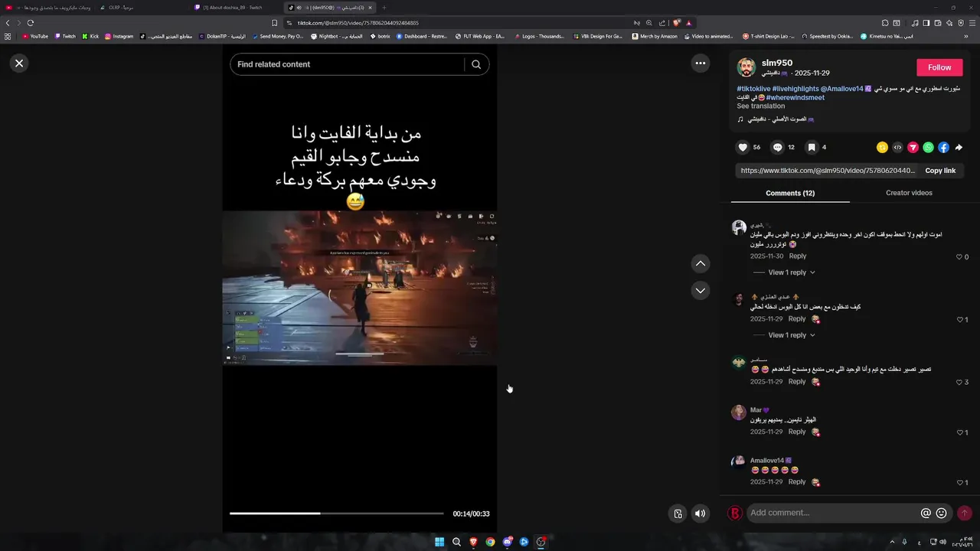Click the search magnifier in Find related content

(x=476, y=64)
